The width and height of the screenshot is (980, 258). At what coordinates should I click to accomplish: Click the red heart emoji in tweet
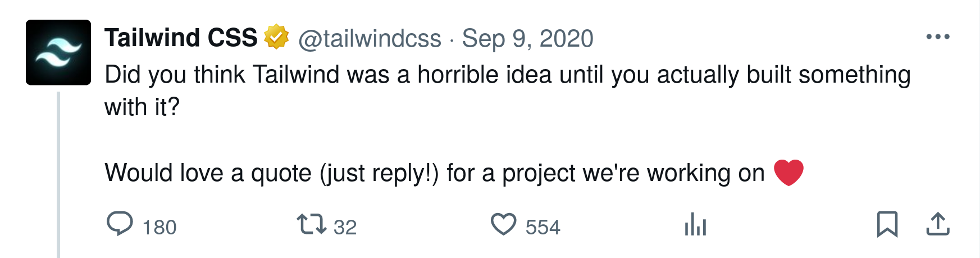788,172
